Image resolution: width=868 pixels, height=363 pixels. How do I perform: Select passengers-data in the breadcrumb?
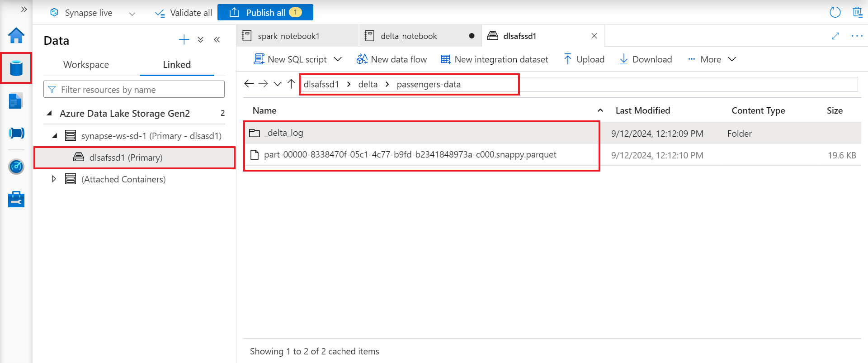[x=429, y=84]
